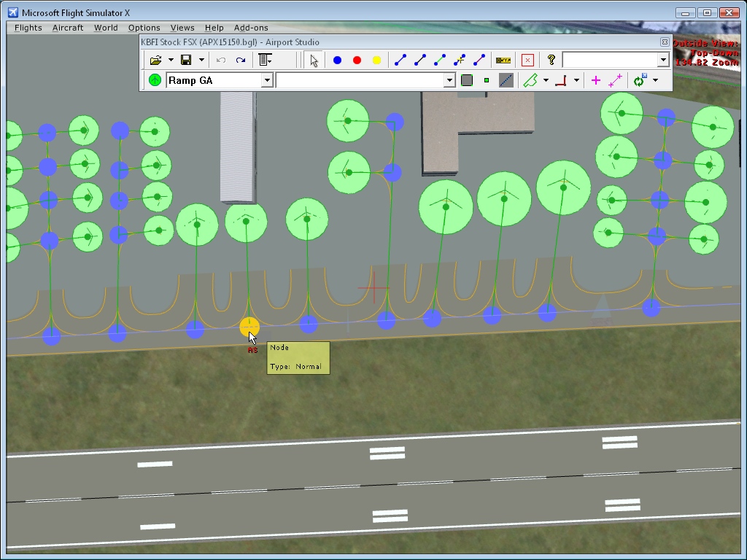The width and height of the screenshot is (747, 560).
Task: Expand the top toolbar row combo box arrow
Action: [663, 60]
